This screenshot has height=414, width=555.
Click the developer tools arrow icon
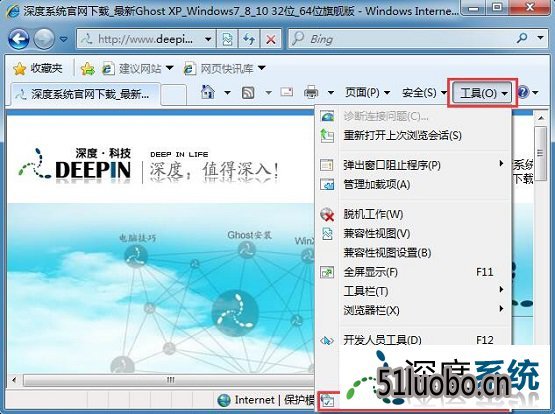327,340
